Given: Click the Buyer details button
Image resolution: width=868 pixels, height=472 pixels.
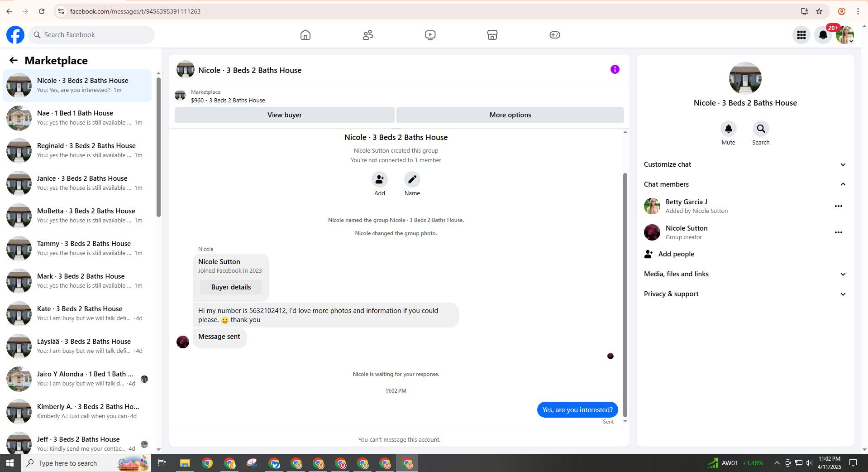Looking at the screenshot, I should (x=231, y=287).
